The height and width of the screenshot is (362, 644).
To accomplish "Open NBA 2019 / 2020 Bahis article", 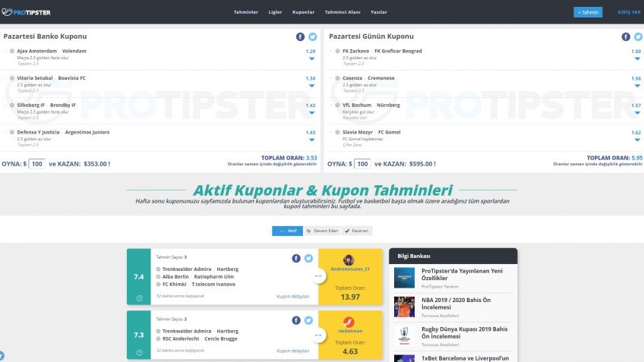I will pyautogui.click(x=456, y=304).
